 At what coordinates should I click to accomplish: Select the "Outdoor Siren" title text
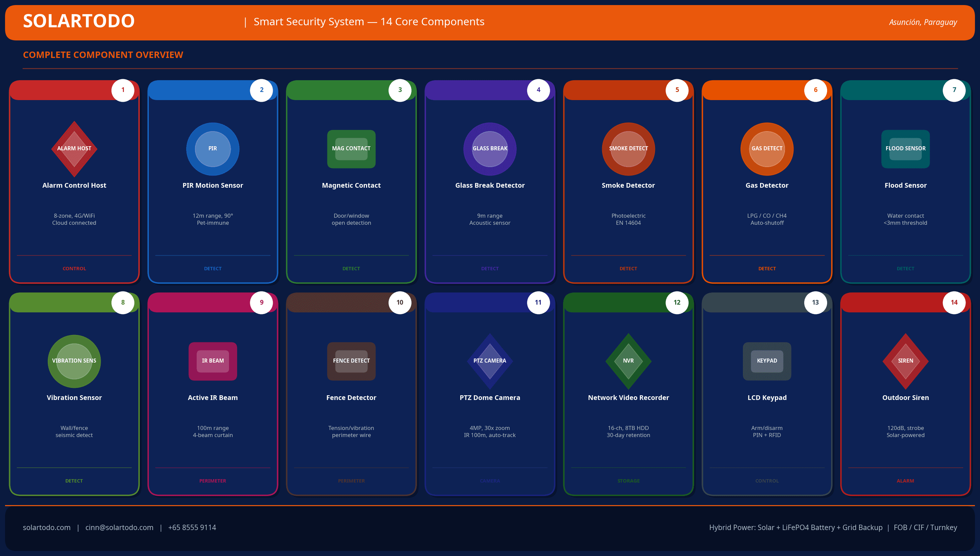coord(905,398)
